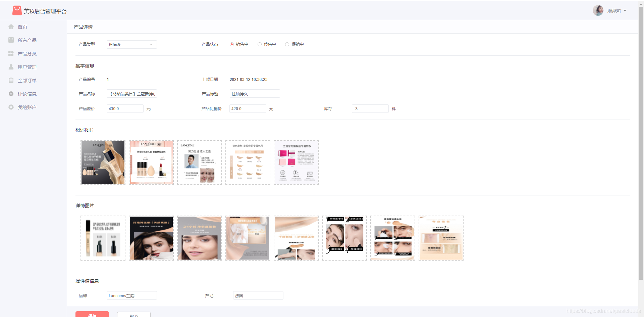Image resolution: width=644 pixels, height=317 pixels.
Task: Open 产品分类 in sidebar
Action: pyautogui.click(x=27, y=54)
